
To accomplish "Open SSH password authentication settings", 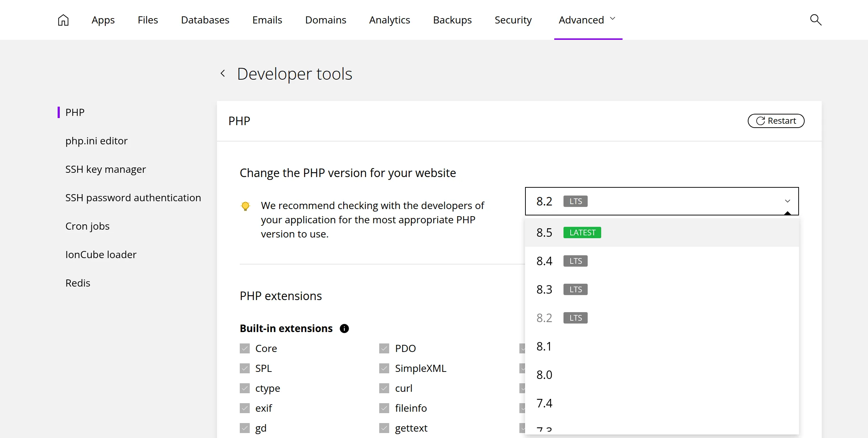I will tap(133, 198).
